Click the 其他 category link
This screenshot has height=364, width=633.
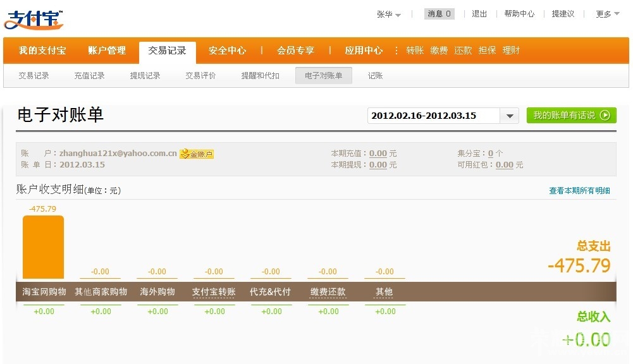[x=384, y=291]
